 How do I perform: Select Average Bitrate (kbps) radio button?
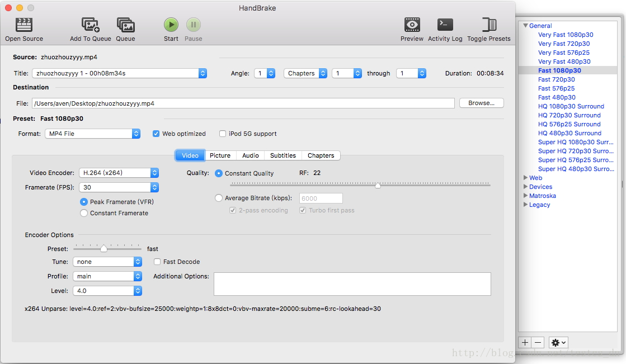[219, 198]
